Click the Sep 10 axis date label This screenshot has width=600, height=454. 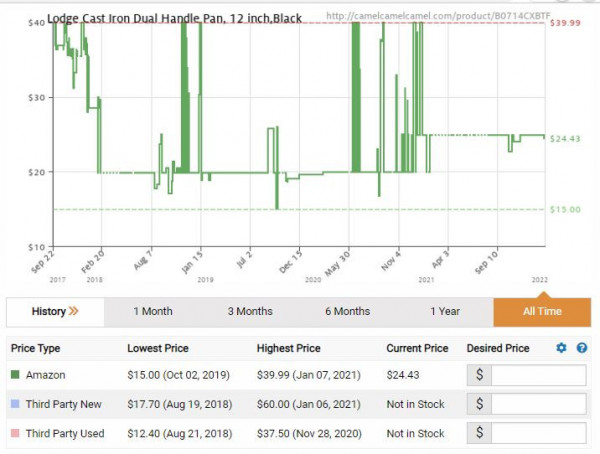click(487, 261)
